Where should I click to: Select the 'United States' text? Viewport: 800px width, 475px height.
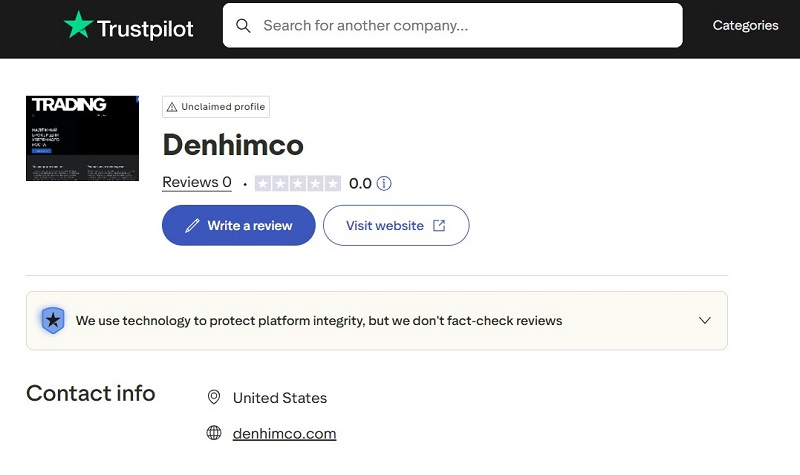pos(280,398)
